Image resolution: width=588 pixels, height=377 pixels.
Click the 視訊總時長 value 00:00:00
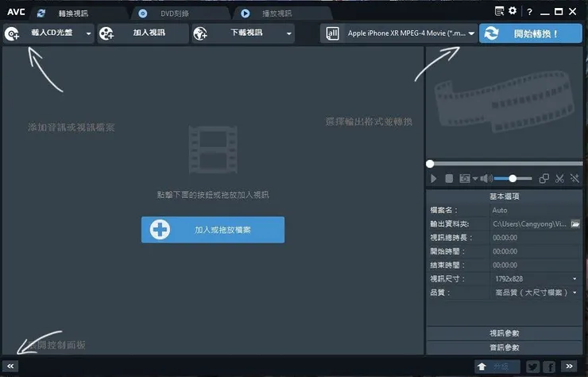[x=505, y=238]
